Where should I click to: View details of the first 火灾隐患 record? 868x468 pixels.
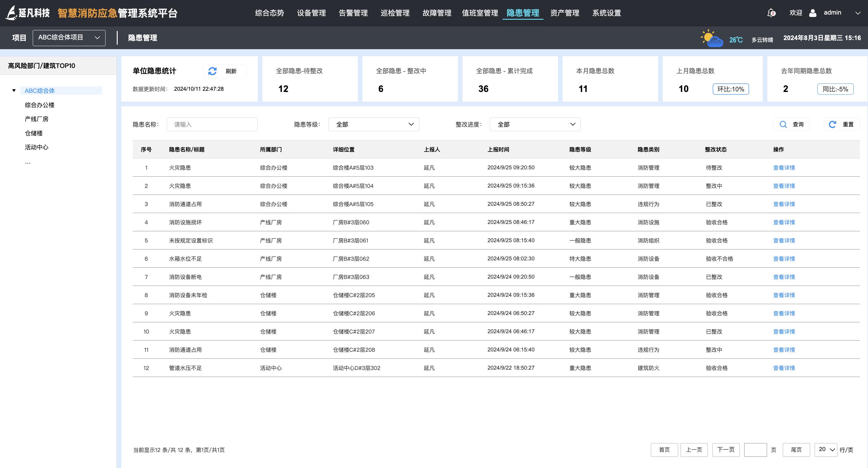point(784,168)
